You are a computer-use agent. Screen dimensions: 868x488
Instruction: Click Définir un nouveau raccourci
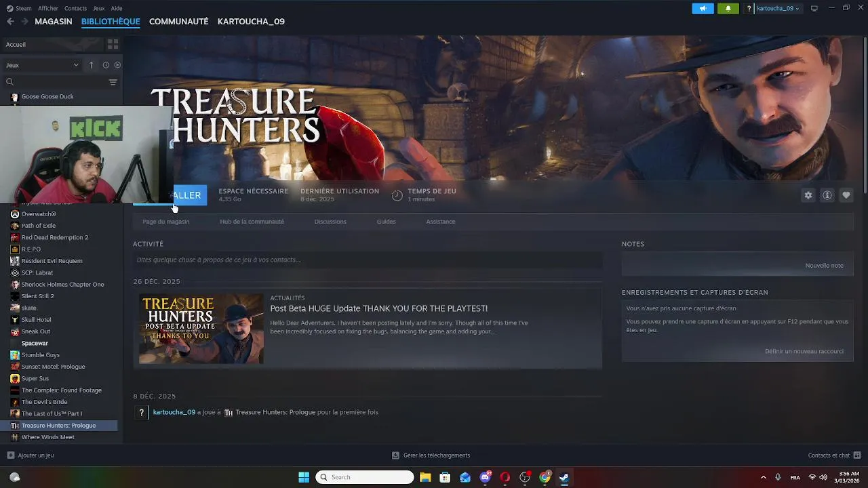[804, 351]
